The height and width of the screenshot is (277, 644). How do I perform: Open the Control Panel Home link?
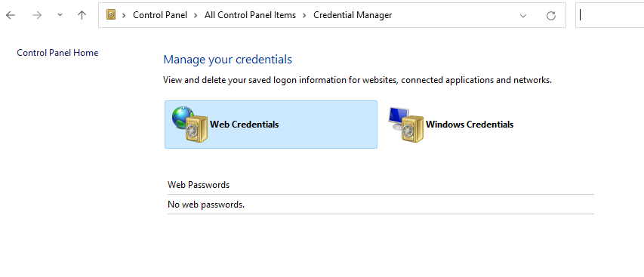(x=57, y=53)
